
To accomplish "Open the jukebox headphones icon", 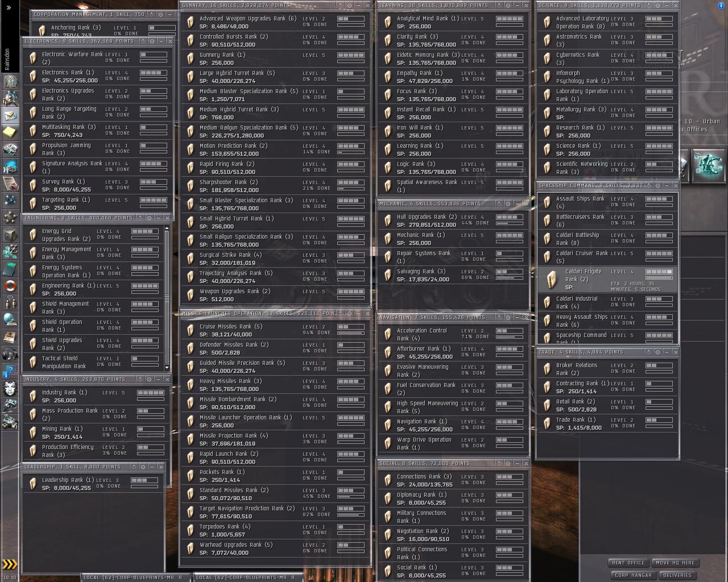I will click(10, 354).
